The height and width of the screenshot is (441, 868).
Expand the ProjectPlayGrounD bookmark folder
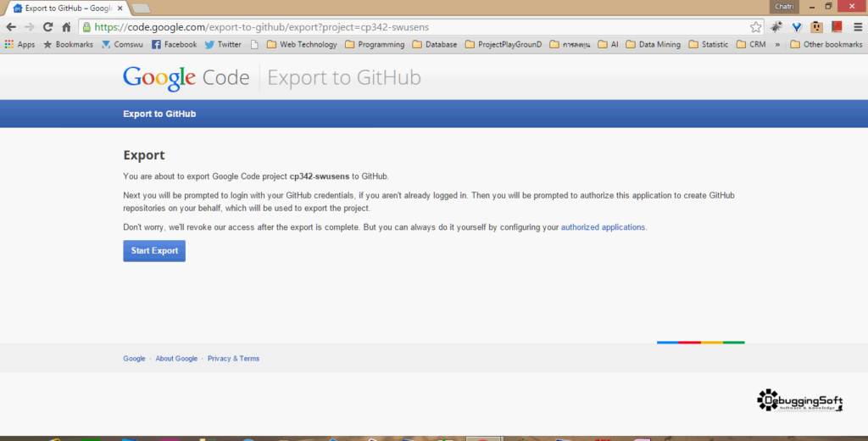click(x=504, y=44)
